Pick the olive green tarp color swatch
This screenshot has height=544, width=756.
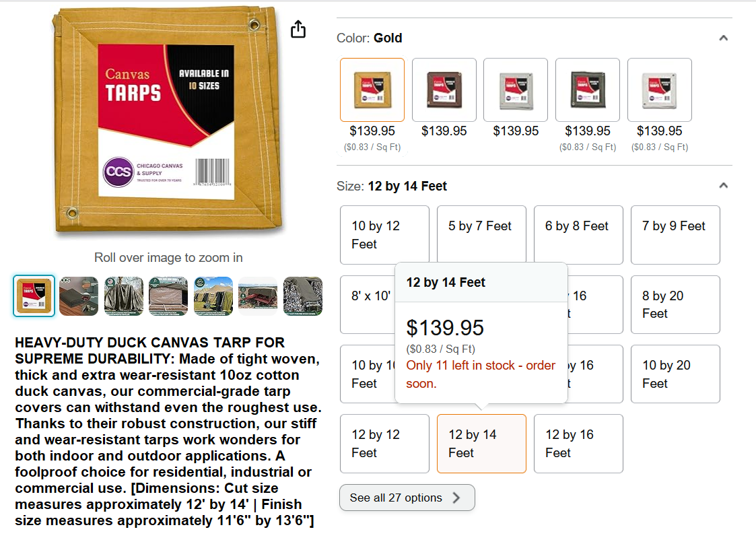point(588,90)
